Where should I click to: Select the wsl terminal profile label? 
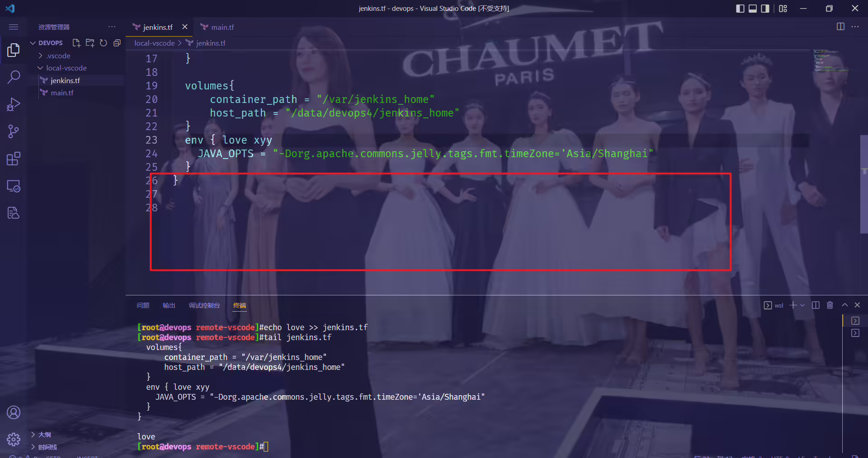(774, 305)
